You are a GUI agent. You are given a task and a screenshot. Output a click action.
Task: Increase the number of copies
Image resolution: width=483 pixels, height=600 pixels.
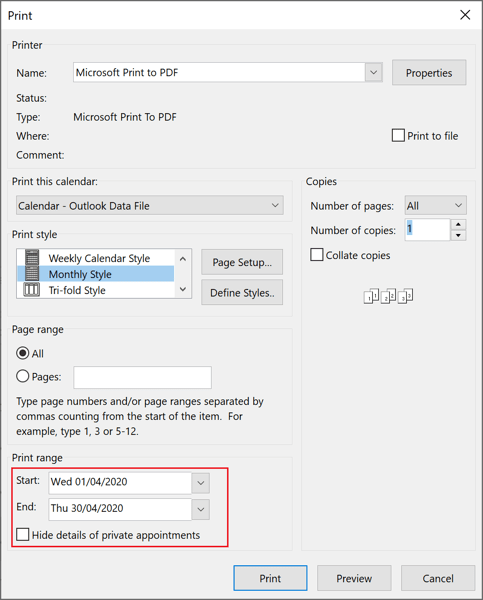coord(459,224)
